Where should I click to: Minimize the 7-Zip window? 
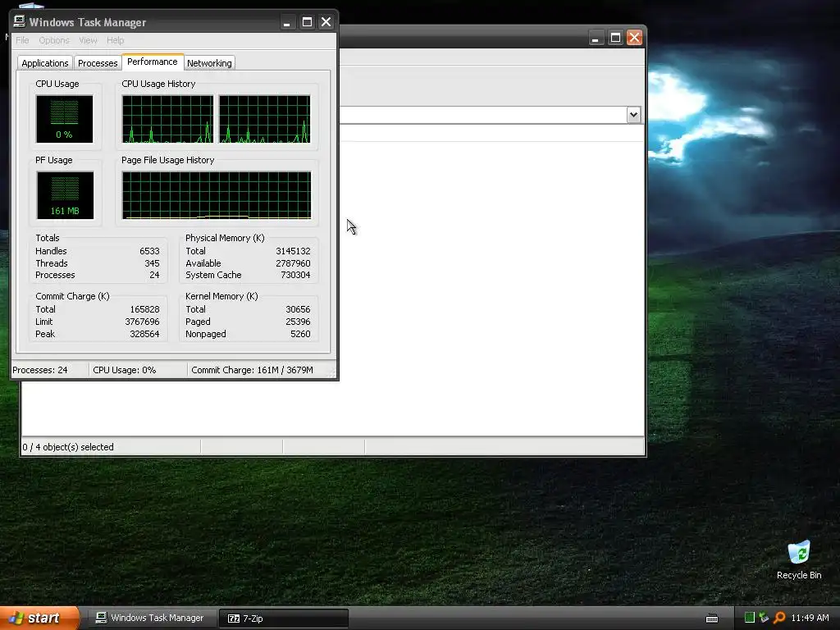(596, 38)
